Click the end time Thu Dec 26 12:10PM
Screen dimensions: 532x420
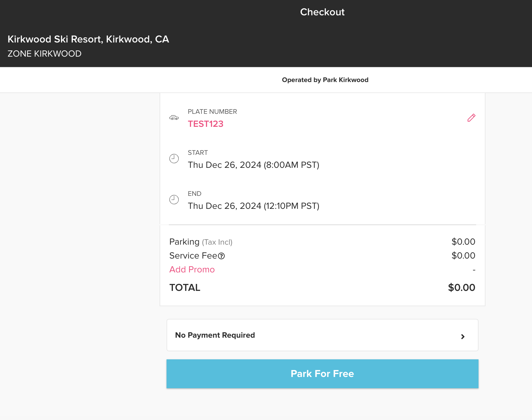point(254,206)
